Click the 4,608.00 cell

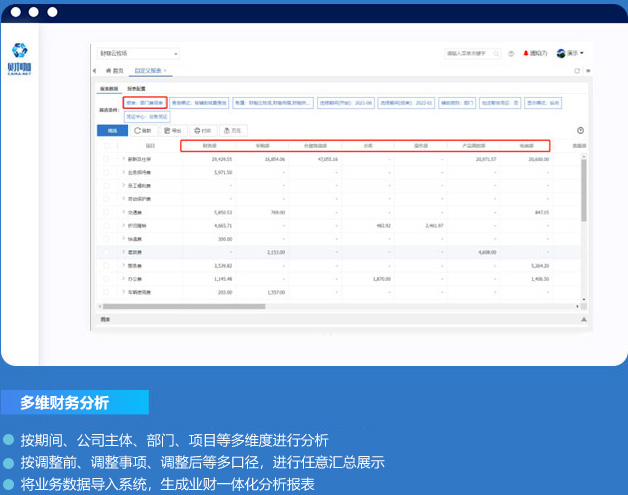pos(487,252)
